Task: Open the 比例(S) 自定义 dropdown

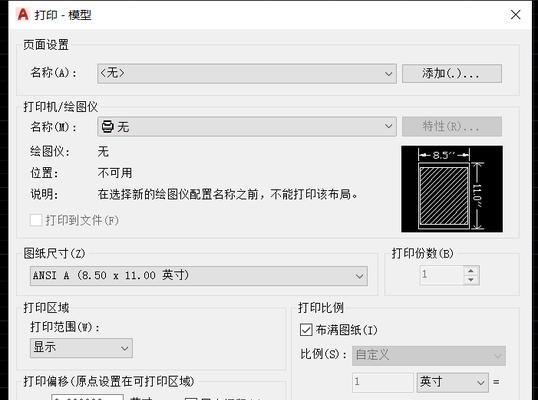Action: tap(429, 356)
